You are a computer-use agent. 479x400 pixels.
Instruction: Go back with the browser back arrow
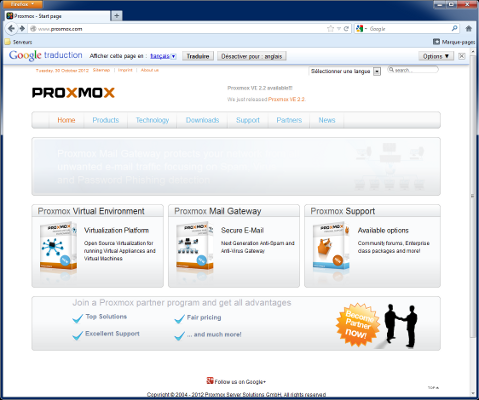(11, 29)
